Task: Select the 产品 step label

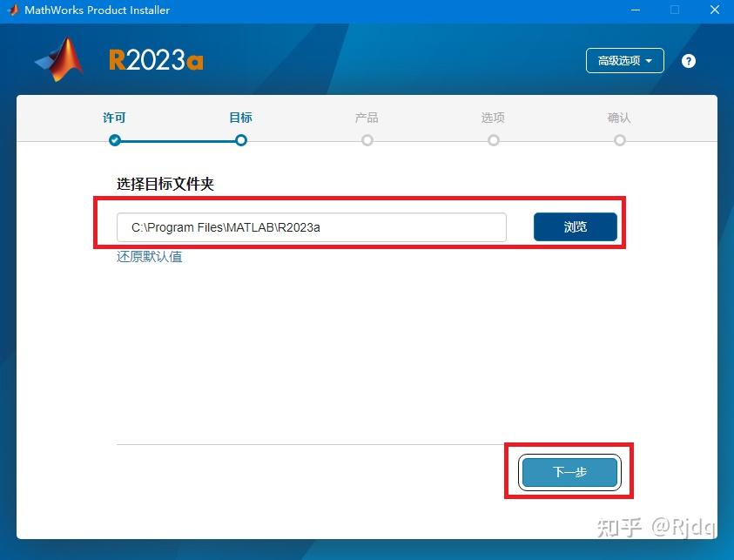Action: click(x=367, y=117)
